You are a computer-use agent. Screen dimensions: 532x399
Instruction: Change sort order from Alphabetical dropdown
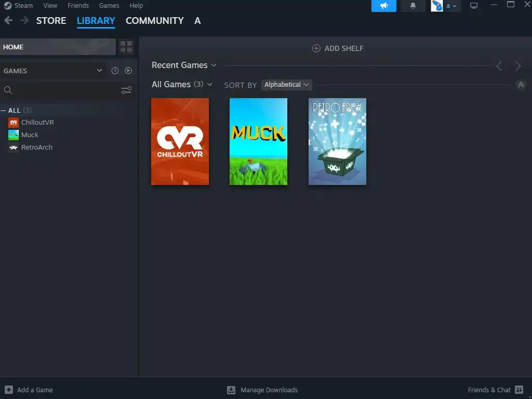(x=286, y=85)
